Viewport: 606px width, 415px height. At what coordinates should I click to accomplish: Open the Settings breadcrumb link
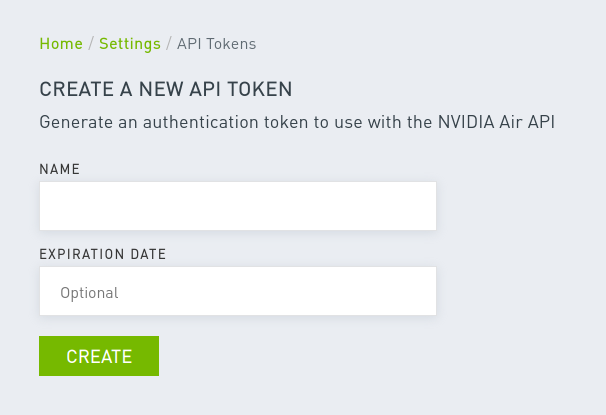click(130, 44)
